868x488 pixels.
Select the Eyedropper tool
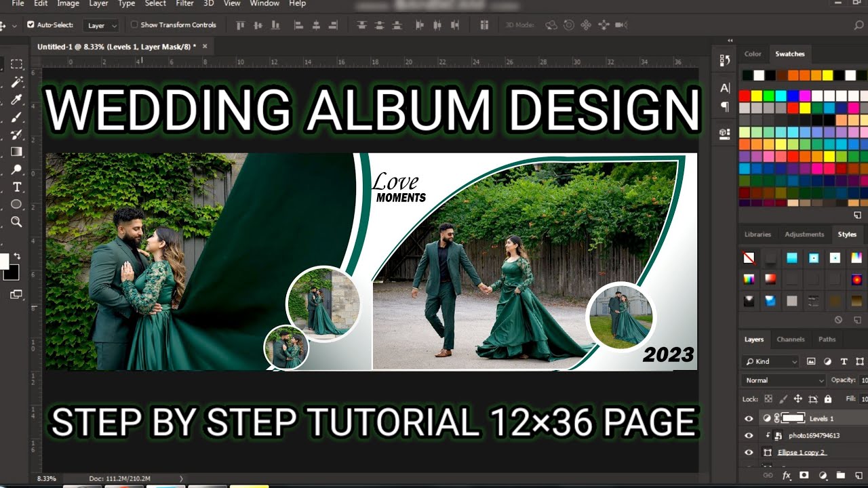(16, 100)
